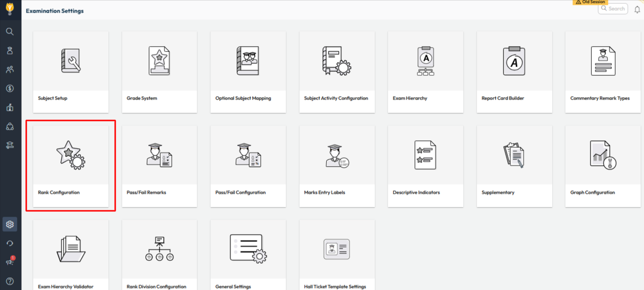Click the Hall Ticket Template Settings label
The height and width of the screenshot is (290, 644).
pyautogui.click(x=335, y=287)
